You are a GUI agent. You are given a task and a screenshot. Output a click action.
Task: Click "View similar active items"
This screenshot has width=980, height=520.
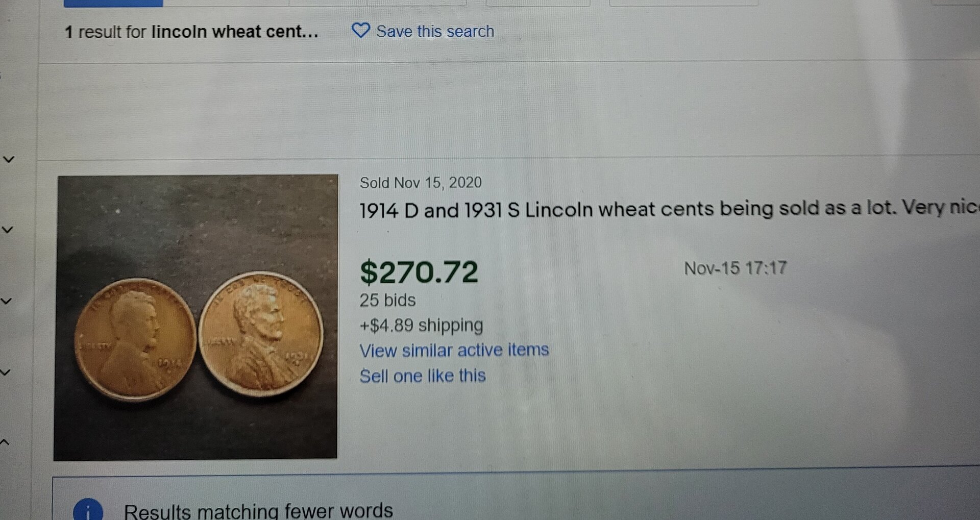pos(454,350)
